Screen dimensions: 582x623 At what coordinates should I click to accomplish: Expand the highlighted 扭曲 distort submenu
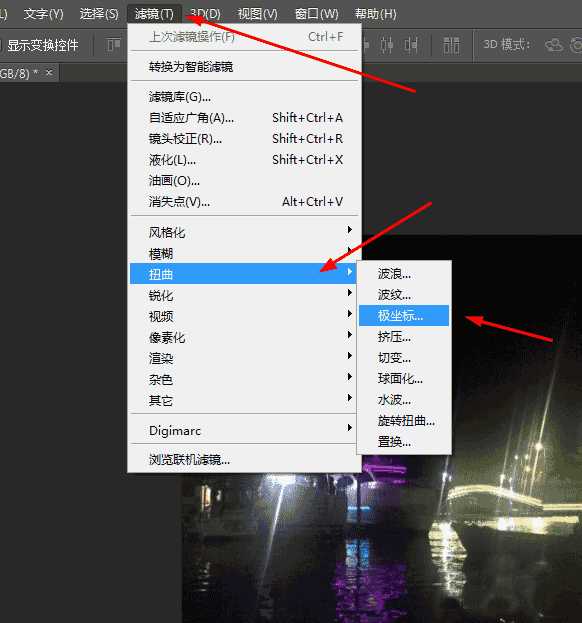243,274
